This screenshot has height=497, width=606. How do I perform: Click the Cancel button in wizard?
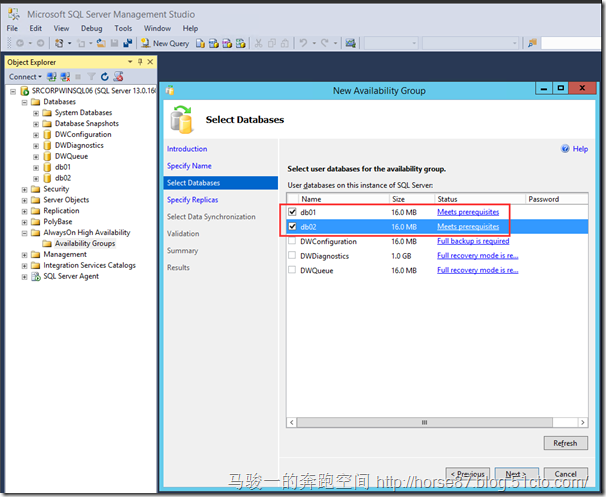[565, 474]
